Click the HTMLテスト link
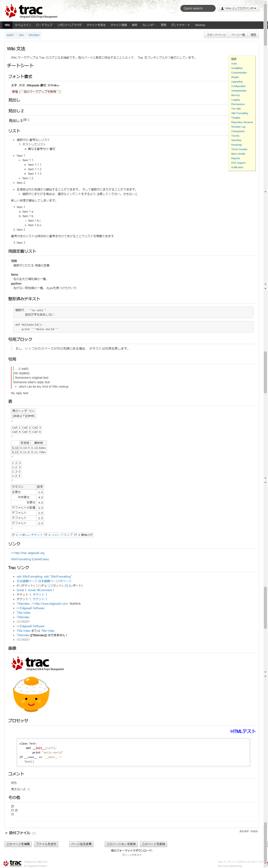This screenshot has height=868, width=268. [243, 731]
